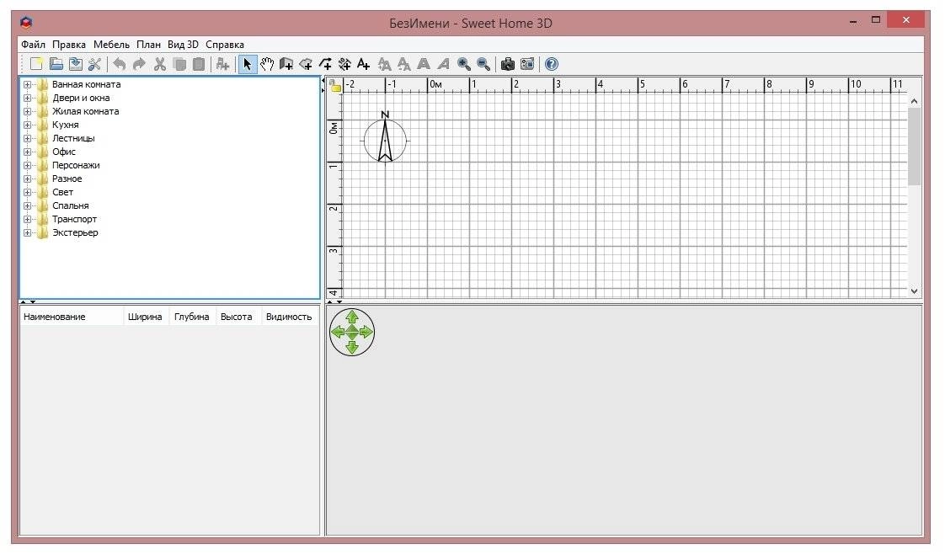Open the Правка menu
Image resolution: width=945 pixels, height=560 pixels.
[69, 45]
